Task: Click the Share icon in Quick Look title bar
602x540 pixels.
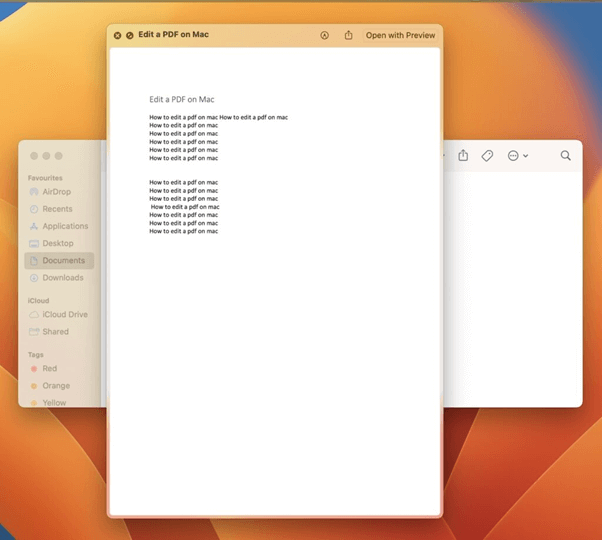Action: 348,35
